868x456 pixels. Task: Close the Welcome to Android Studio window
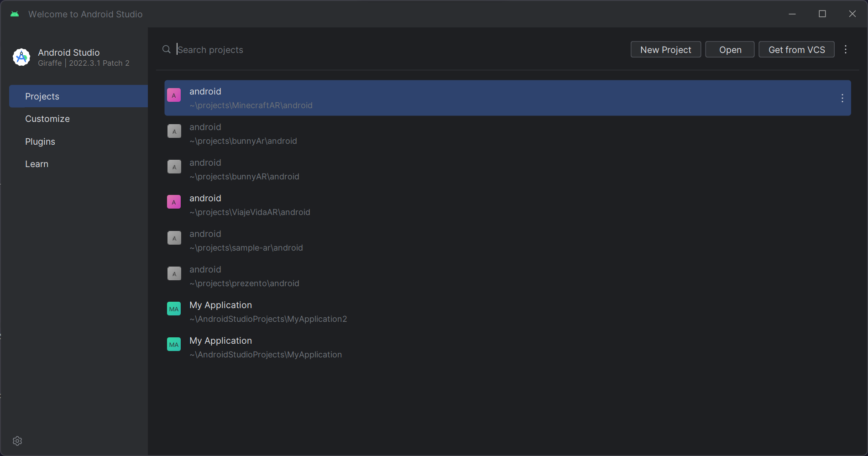[x=852, y=14]
